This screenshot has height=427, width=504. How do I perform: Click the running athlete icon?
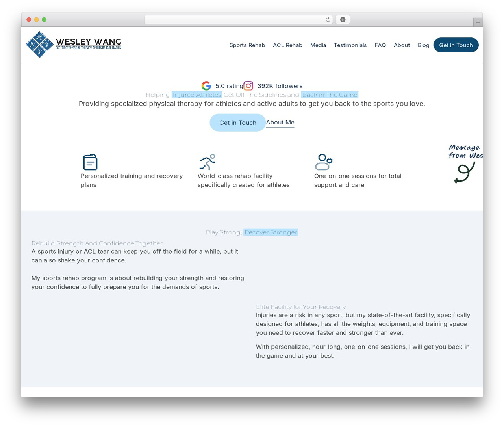coord(208,162)
